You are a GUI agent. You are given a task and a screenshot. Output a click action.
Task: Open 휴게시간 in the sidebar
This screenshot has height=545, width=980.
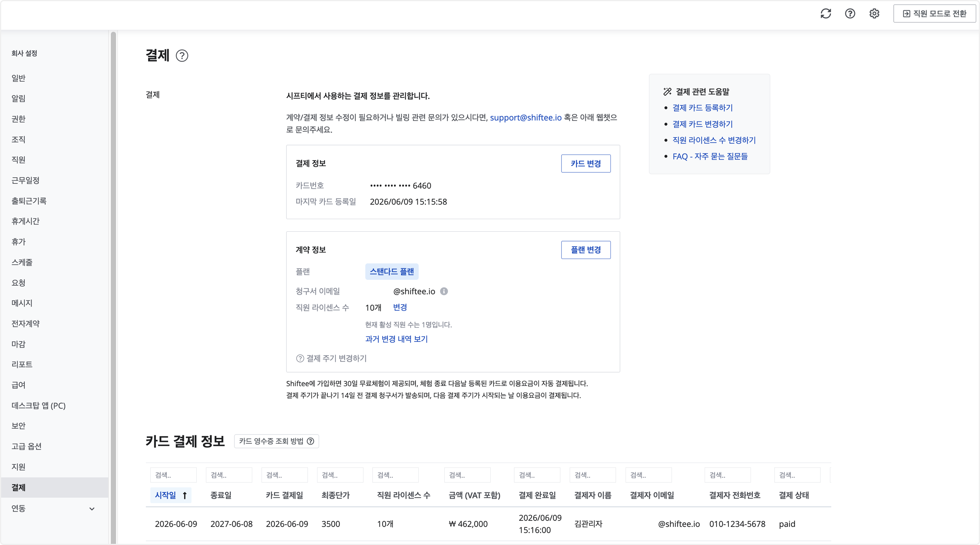click(x=25, y=221)
